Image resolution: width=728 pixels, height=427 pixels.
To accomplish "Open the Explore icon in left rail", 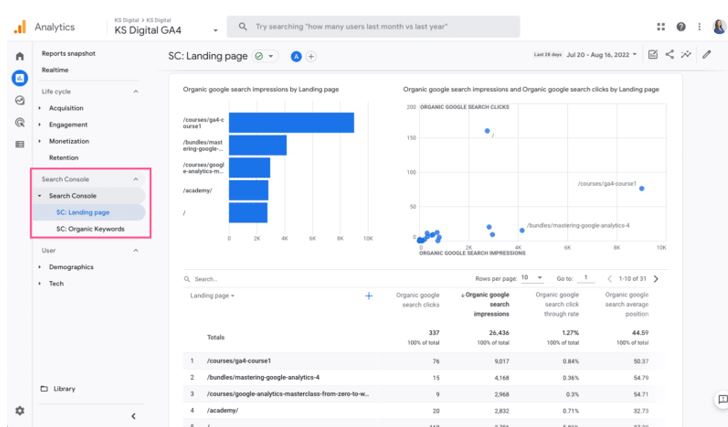I will pos(20,100).
